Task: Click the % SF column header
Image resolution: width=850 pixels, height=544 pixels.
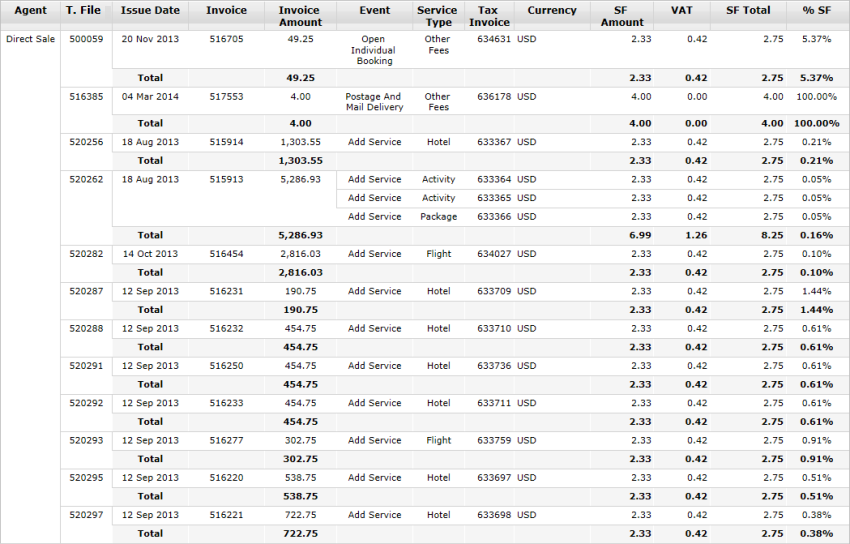Action: (817, 10)
